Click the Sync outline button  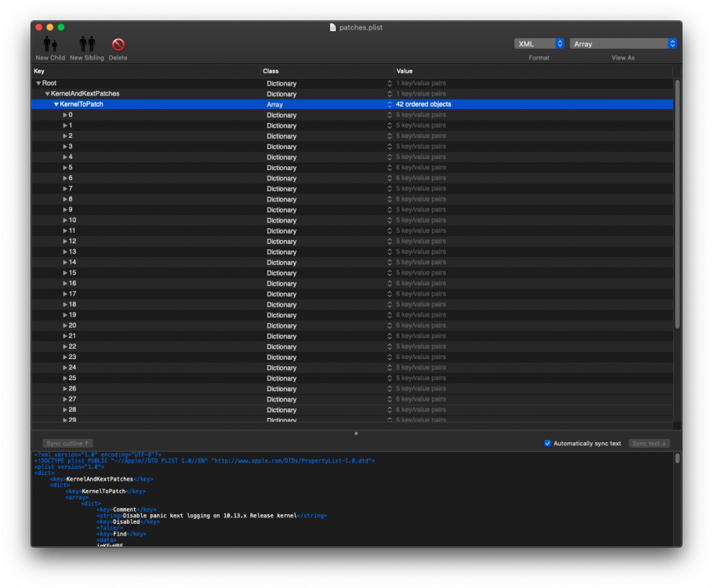(x=67, y=443)
